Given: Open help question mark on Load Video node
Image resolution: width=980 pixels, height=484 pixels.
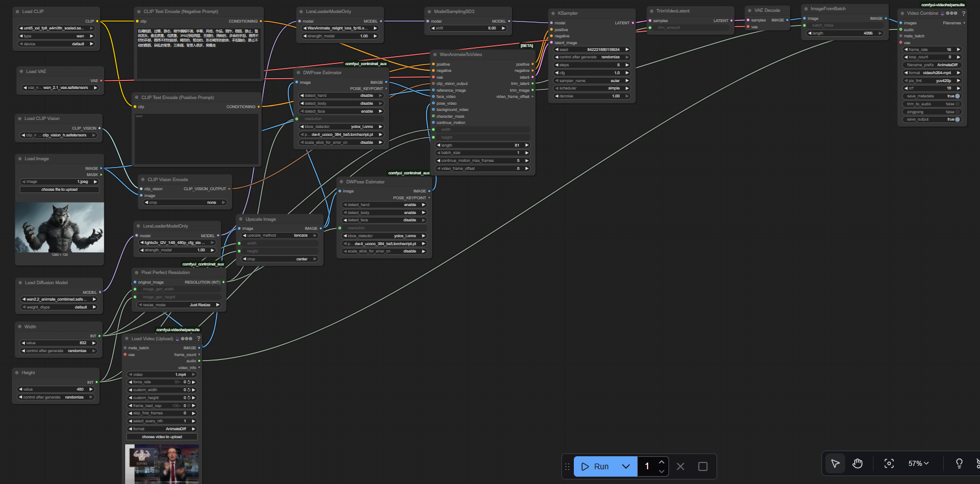Looking at the screenshot, I should click(x=198, y=339).
